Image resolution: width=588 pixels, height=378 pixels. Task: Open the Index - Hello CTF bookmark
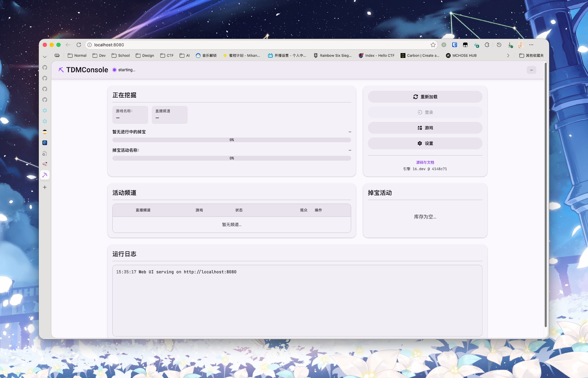pyautogui.click(x=376, y=55)
